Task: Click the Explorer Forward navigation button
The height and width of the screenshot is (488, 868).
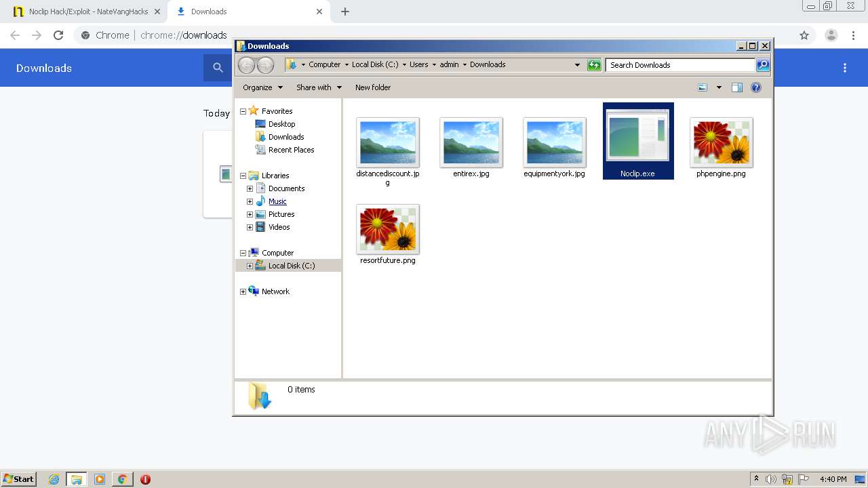Action: (266, 65)
